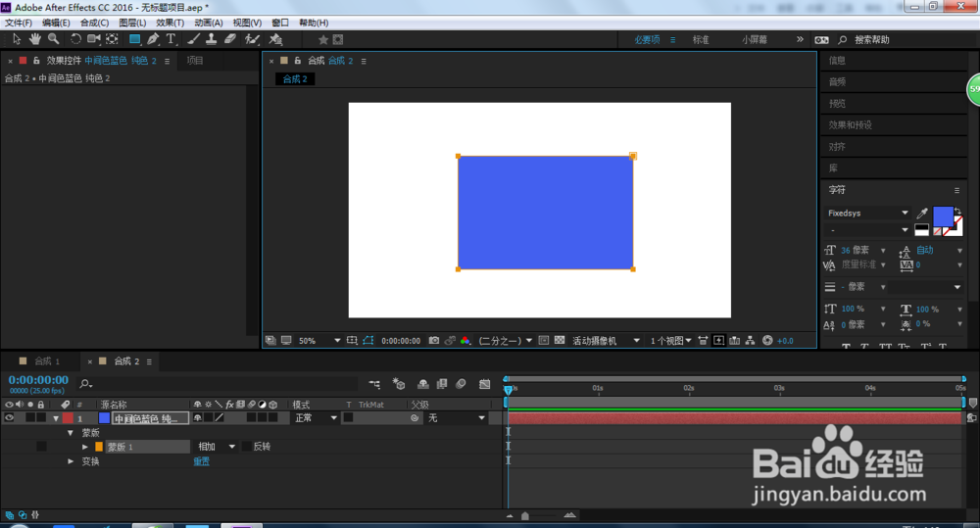This screenshot has height=528, width=980.
Task: Toggle the transparency grid icon
Action: click(560, 341)
